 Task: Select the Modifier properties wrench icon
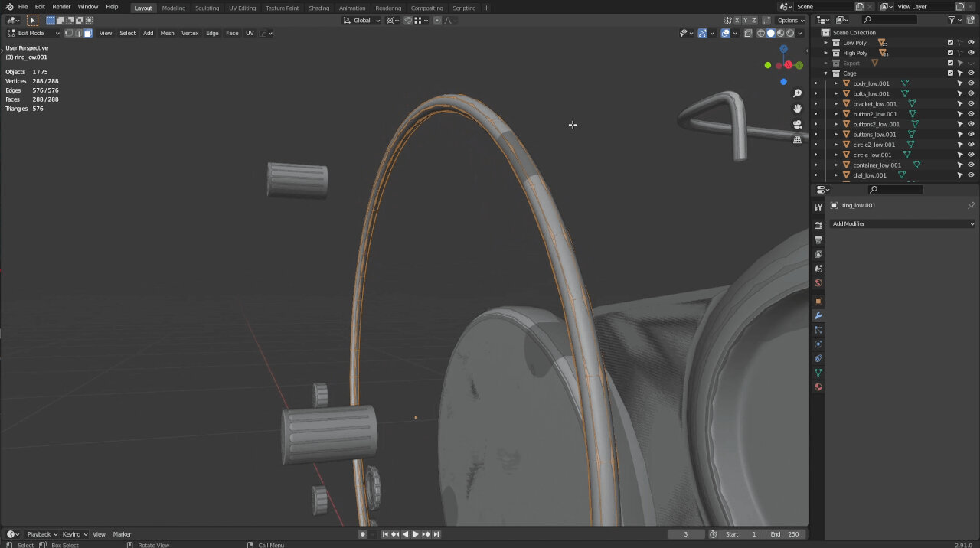point(818,315)
